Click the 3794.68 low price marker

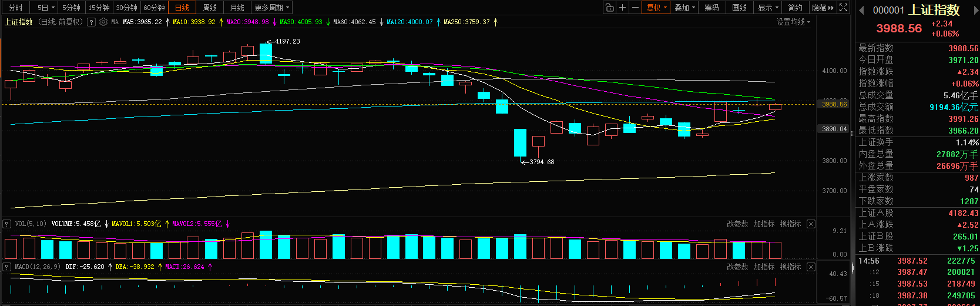[x=542, y=162]
